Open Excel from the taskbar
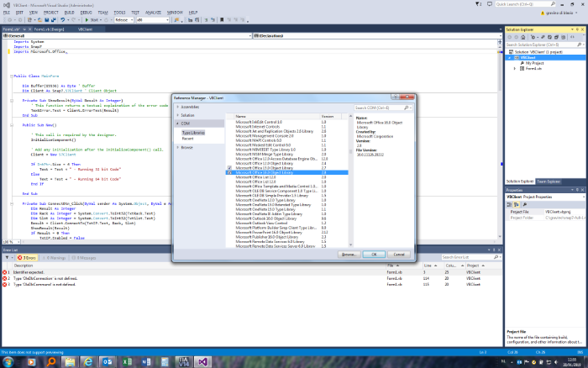Screen dimensions: 588x368 (127, 361)
